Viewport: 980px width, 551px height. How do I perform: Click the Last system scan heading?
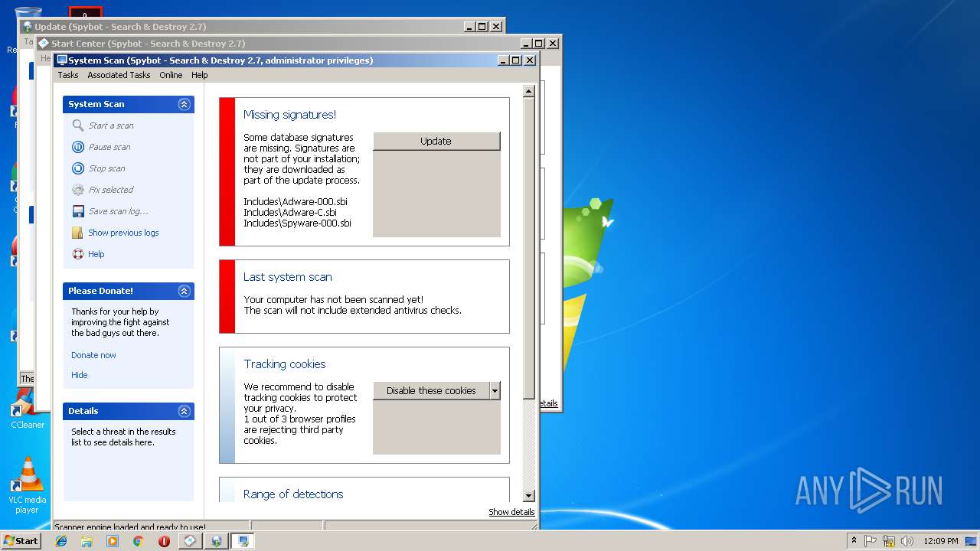tap(287, 277)
